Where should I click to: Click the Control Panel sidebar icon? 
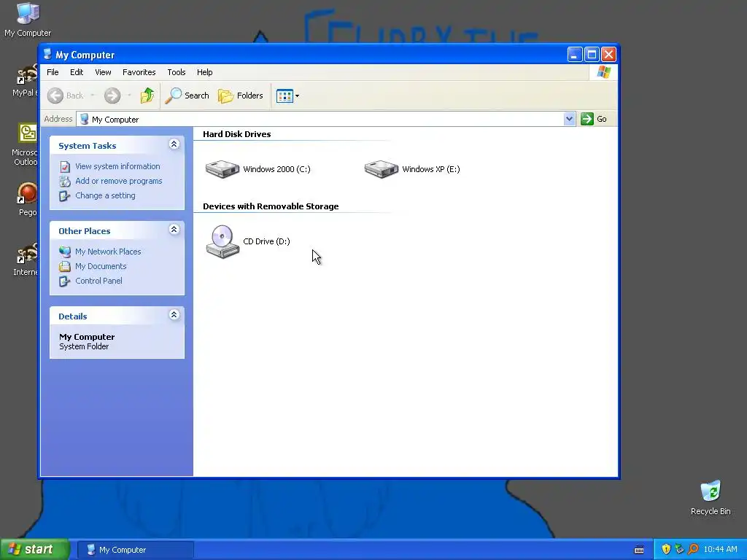click(65, 281)
